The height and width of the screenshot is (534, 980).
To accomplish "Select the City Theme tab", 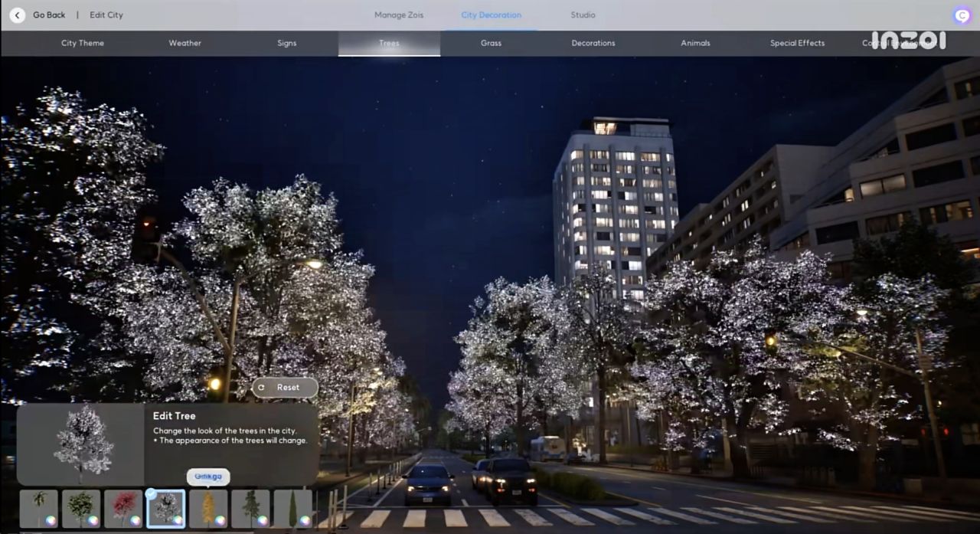I will [83, 43].
